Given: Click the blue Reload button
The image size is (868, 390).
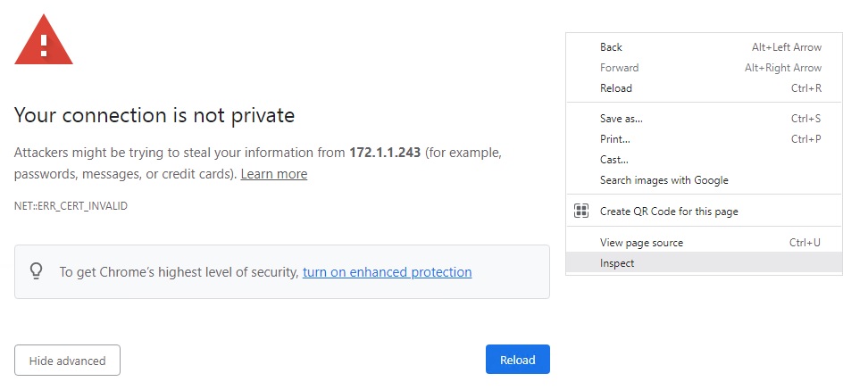Looking at the screenshot, I should 517,360.
